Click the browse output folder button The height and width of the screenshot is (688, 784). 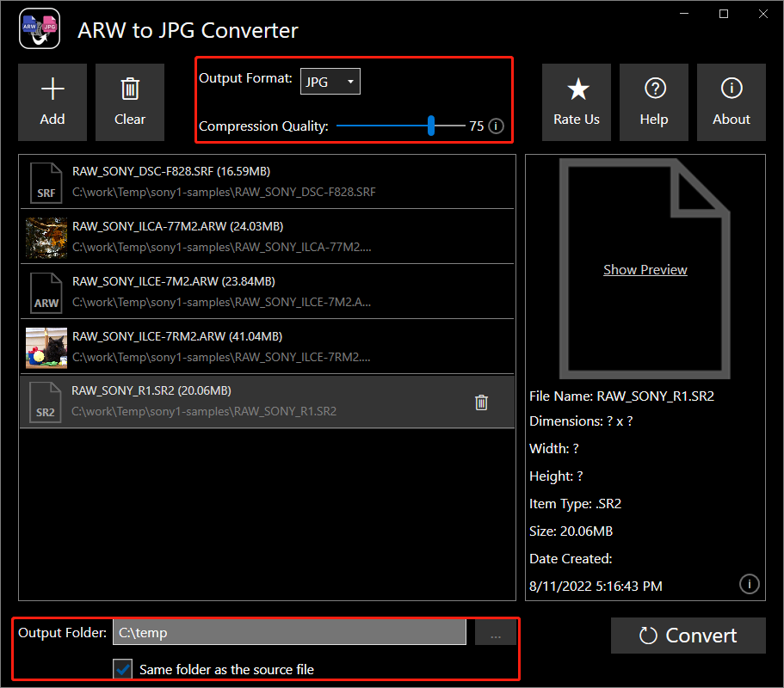click(496, 633)
